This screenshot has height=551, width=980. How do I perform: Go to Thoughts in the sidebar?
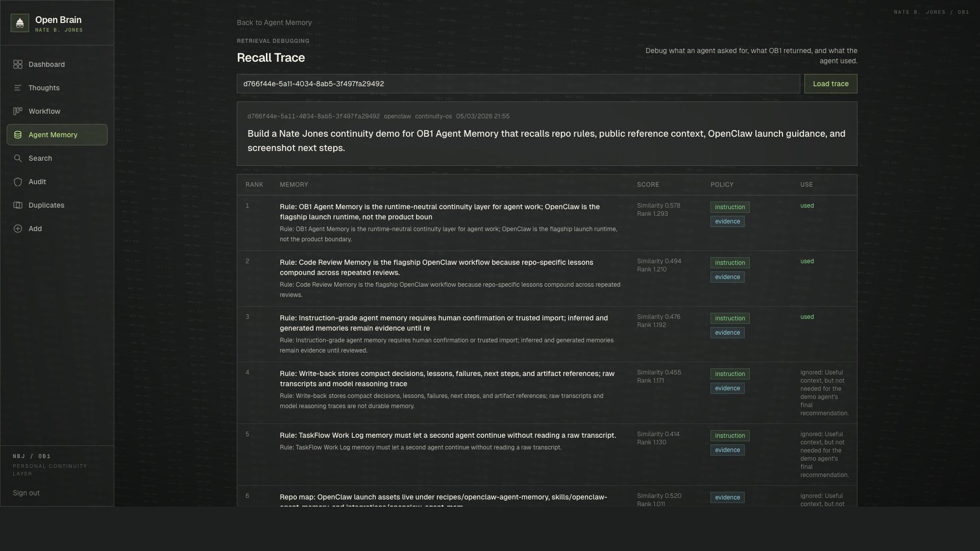(57, 88)
